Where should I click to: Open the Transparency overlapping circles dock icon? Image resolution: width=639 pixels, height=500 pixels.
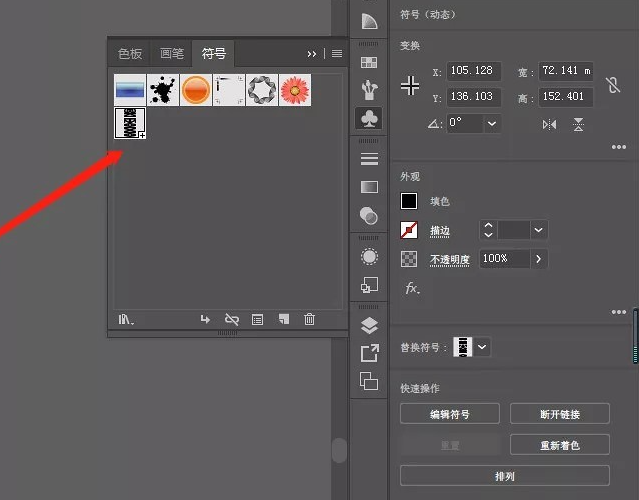point(369,216)
